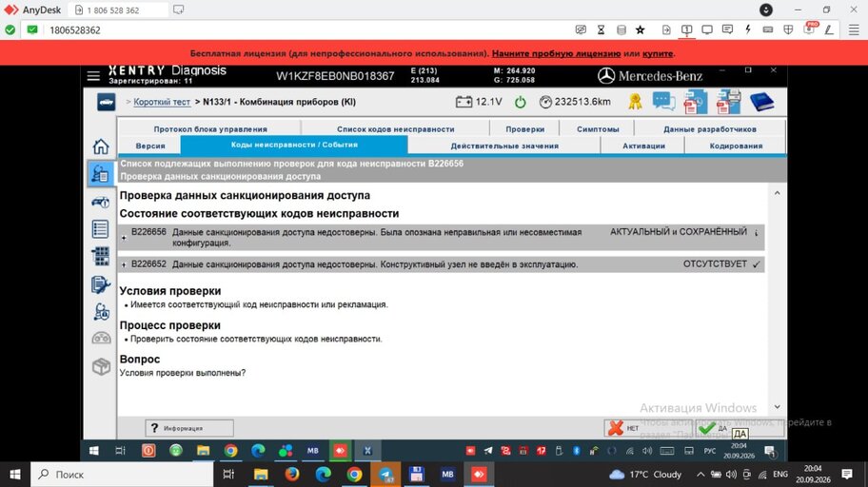Viewport: 868px width, 487px height.
Task: Open Firefox on the local taskbar
Action: click(292, 475)
